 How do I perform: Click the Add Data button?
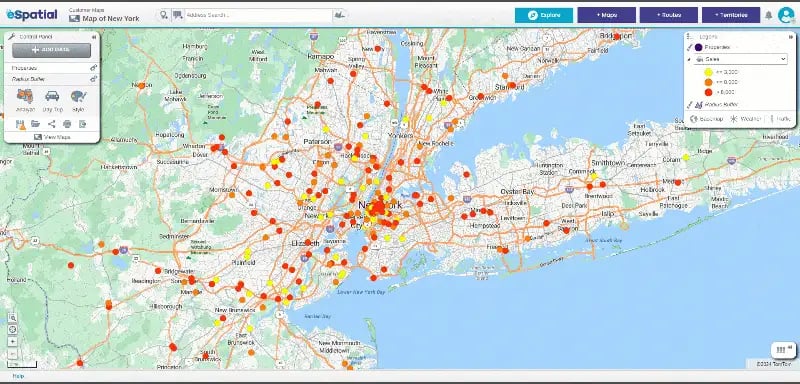[52, 50]
